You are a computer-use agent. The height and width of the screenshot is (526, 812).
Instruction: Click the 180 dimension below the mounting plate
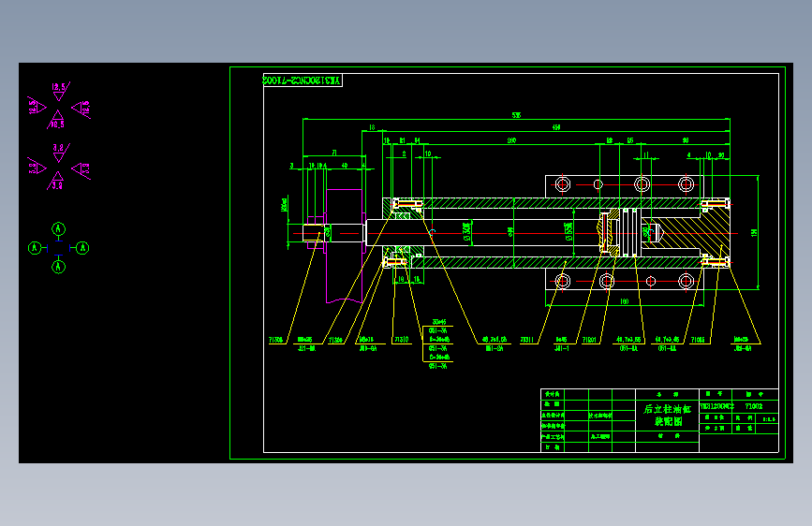[x=625, y=301]
